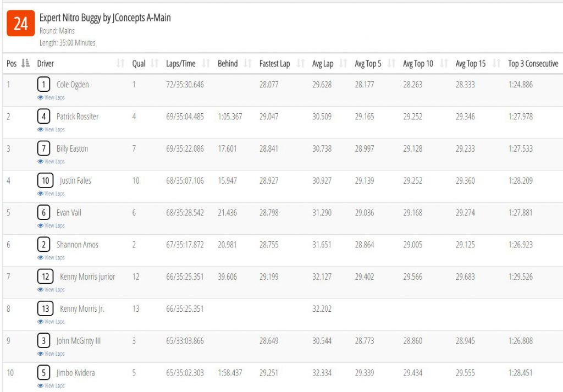Click the Round: Mains subtitle text

tap(57, 31)
